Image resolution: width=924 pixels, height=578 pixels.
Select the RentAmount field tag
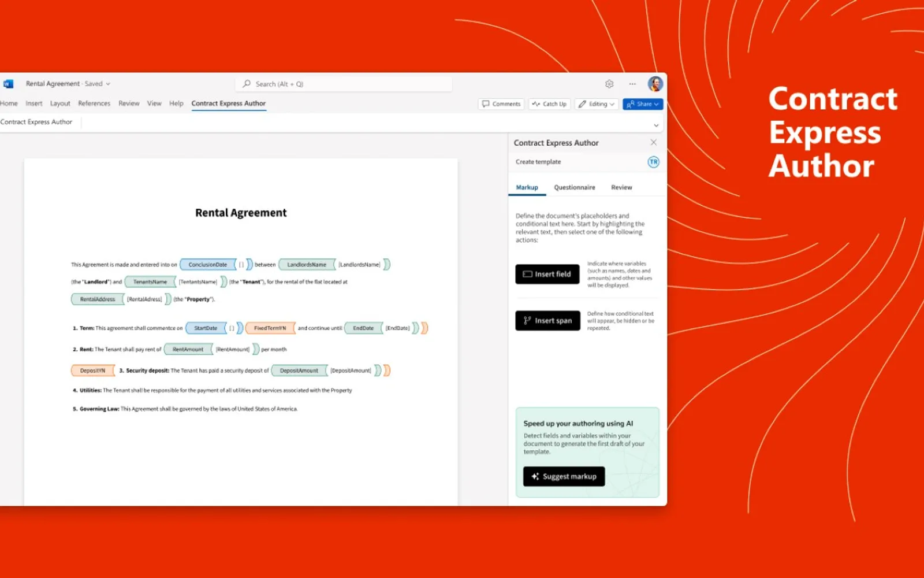click(188, 349)
